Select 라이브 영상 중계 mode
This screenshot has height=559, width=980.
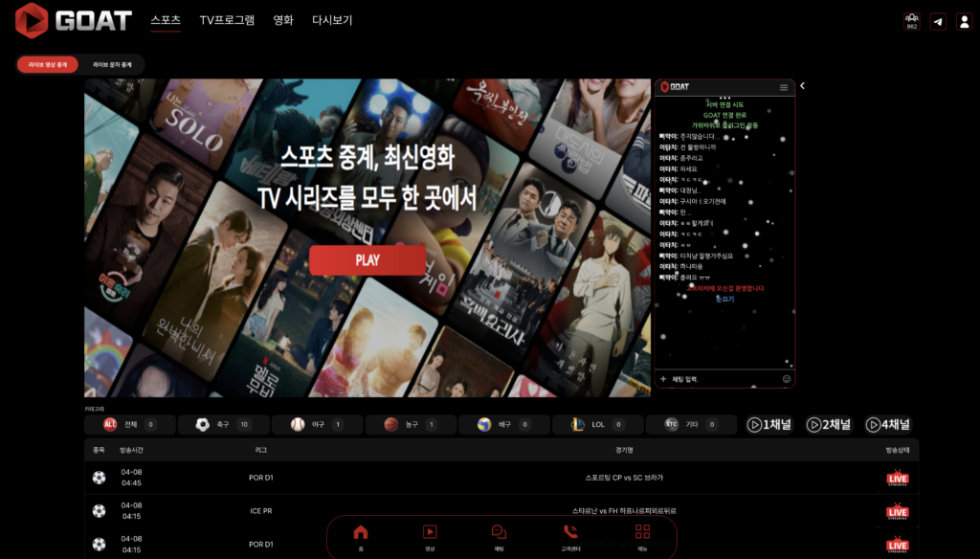[48, 65]
